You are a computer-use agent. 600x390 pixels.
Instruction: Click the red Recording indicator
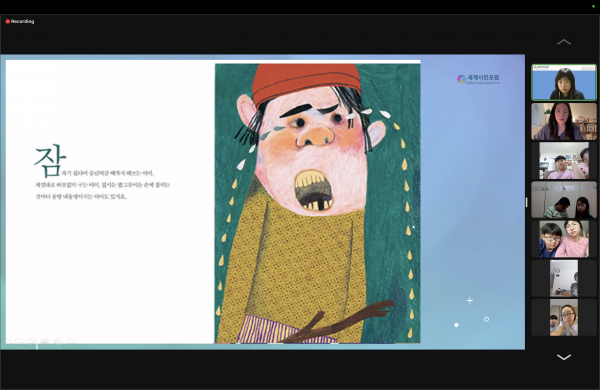click(x=20, y=21)
